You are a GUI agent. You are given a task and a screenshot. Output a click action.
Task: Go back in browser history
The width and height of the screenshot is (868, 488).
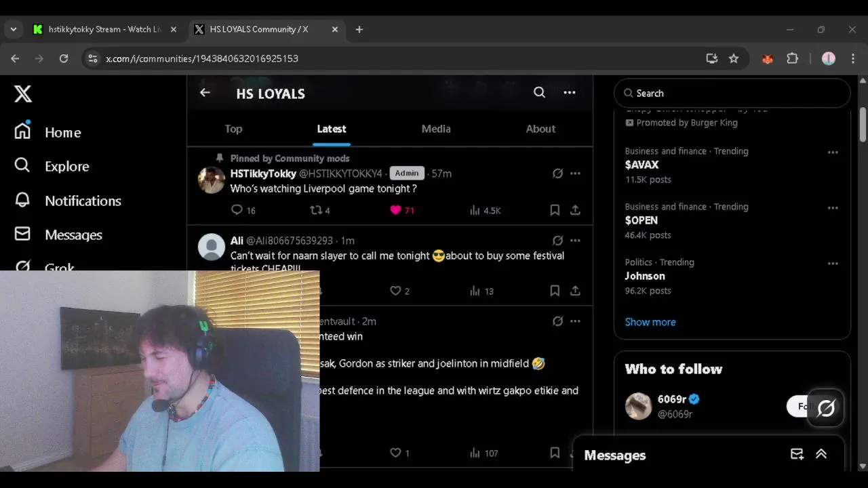pyautogui.click(x=15, y=58)
